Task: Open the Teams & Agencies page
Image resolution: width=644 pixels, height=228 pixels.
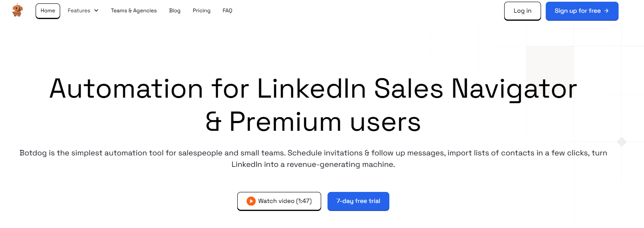Action: [x=134, y=11]
